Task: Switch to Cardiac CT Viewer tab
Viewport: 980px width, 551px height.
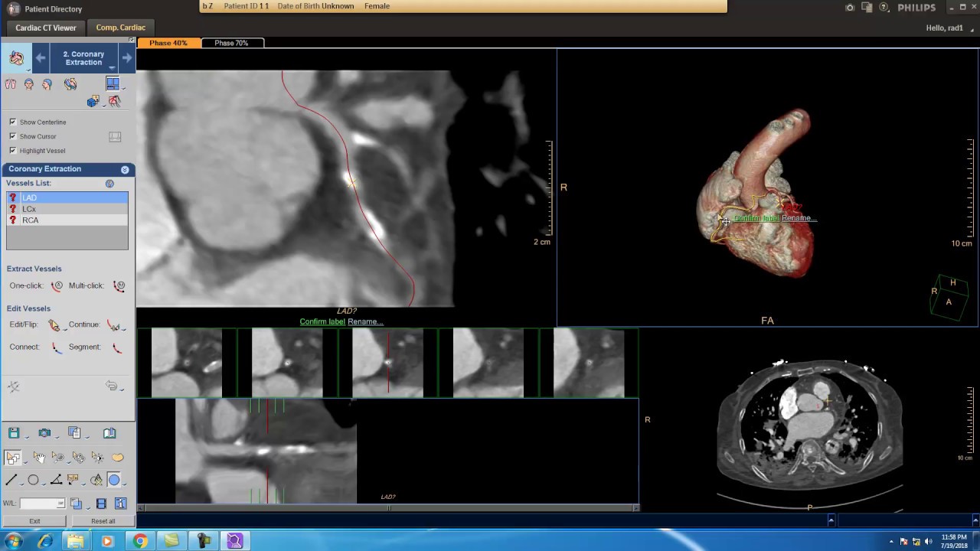Action: pos(46,28)
